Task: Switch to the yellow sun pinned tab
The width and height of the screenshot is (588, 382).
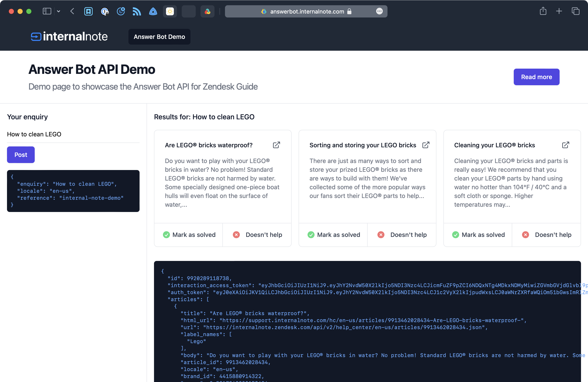Action: tap(170, 11)
